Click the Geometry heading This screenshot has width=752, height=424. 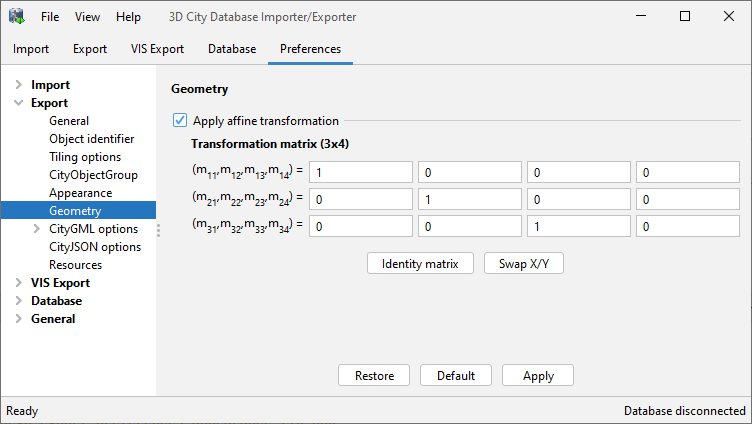pos(200,89)
